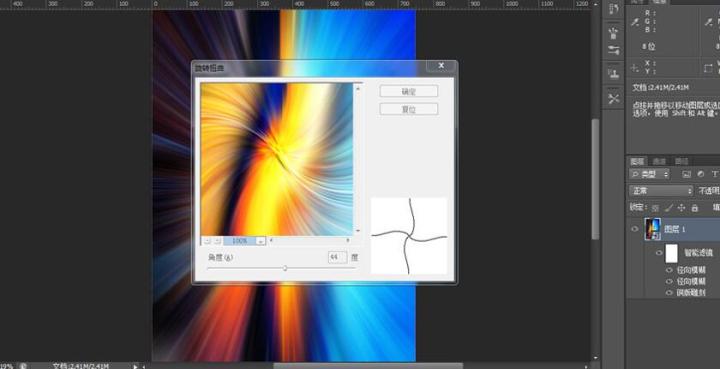The image size is (720, 369).
Task: Zoom out preview with minus button
Action: tap(207, 240)
